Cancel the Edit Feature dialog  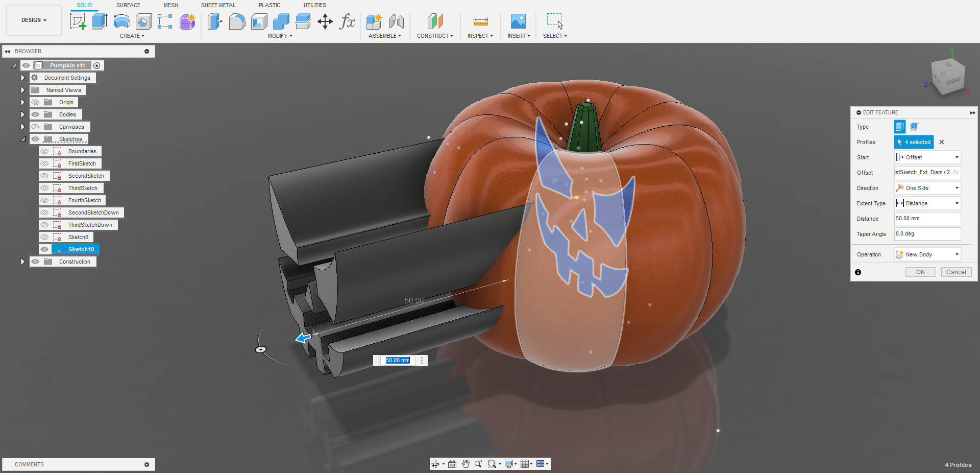[956, 272]
